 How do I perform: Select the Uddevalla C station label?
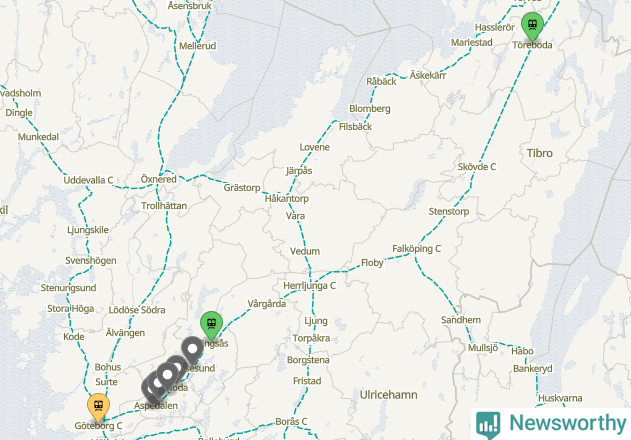[88, 180]
